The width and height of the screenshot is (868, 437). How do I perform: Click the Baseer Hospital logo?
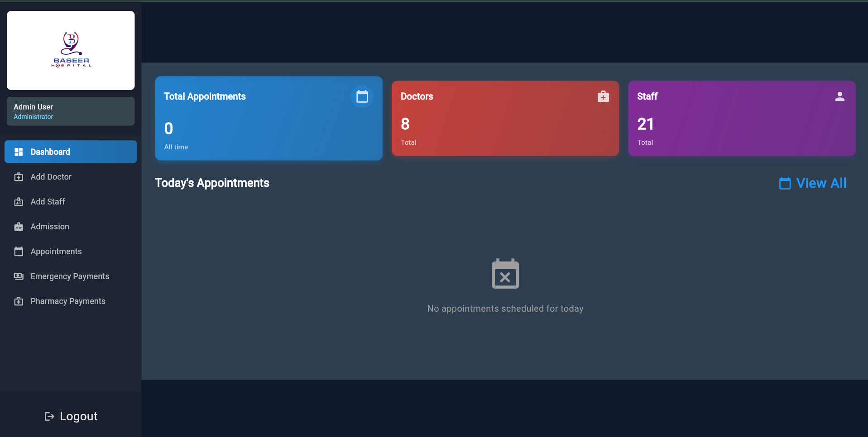[71, 50]
